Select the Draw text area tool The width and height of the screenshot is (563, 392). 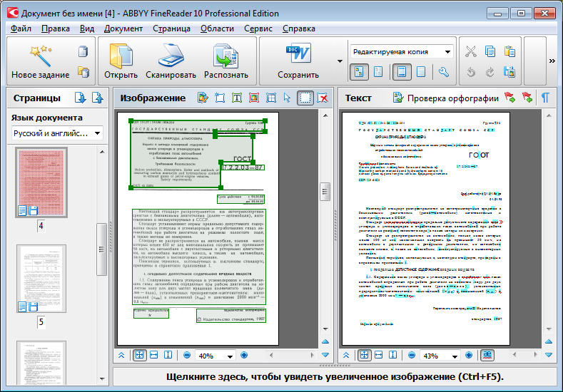click(237, 98)
